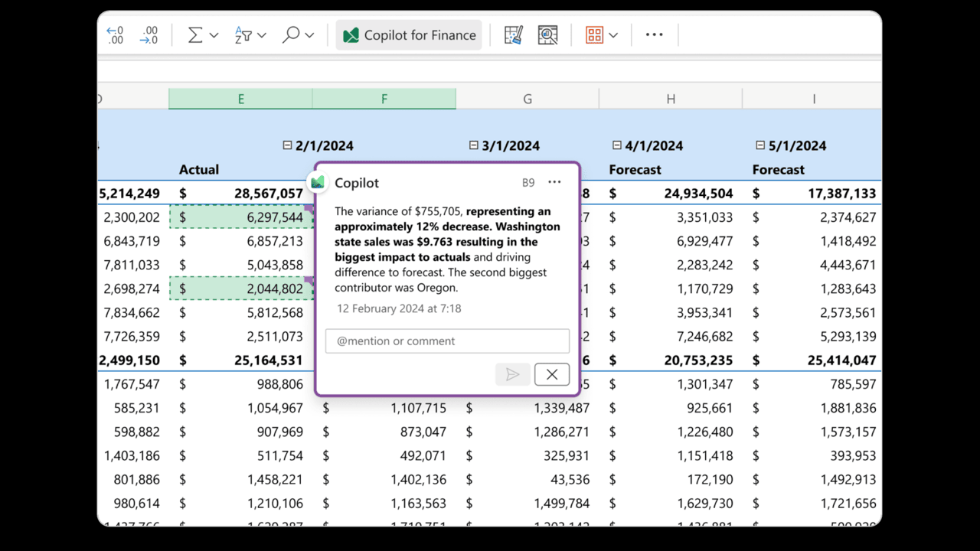Collapse the 4/1/2024 column group
Viewport: 980px width, 551px height.
pyautogui.click(x=617, y=145)
